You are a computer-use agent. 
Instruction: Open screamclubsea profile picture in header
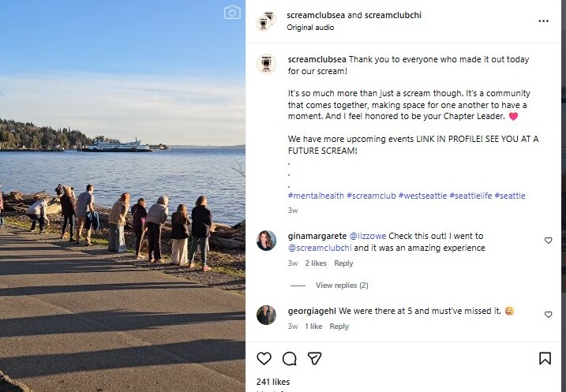pyautogui.click(x=266, y=21)
